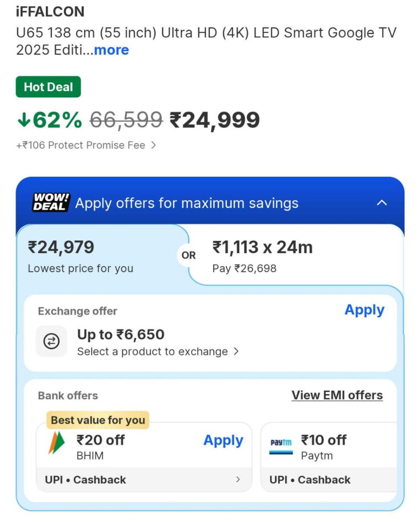Click the Hot Deal badge
Image resolution: width=420 pixels, height=520 pixels.
[x=48, y=87]
